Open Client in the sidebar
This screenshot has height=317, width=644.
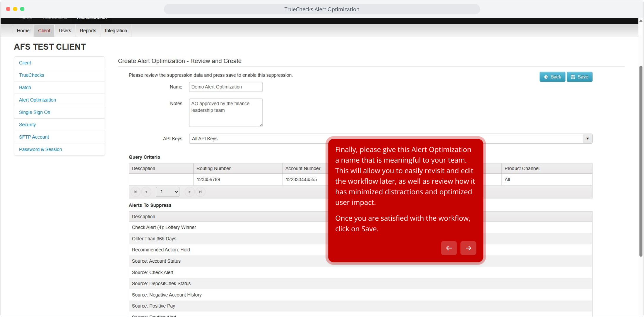(x=59, y=63)
